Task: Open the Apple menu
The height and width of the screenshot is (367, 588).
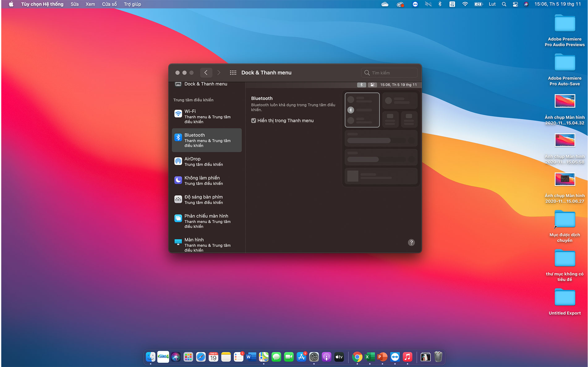Action: 11,4
